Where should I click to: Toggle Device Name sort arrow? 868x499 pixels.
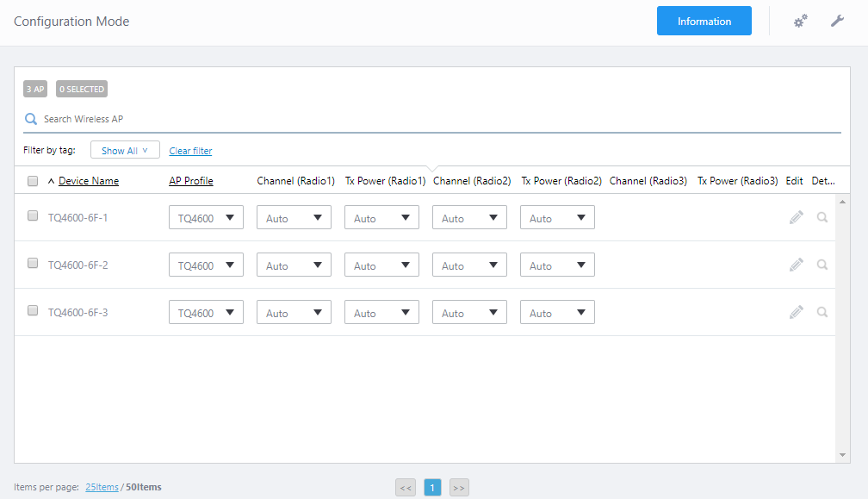pyautogui.click(x=51, y=181)
